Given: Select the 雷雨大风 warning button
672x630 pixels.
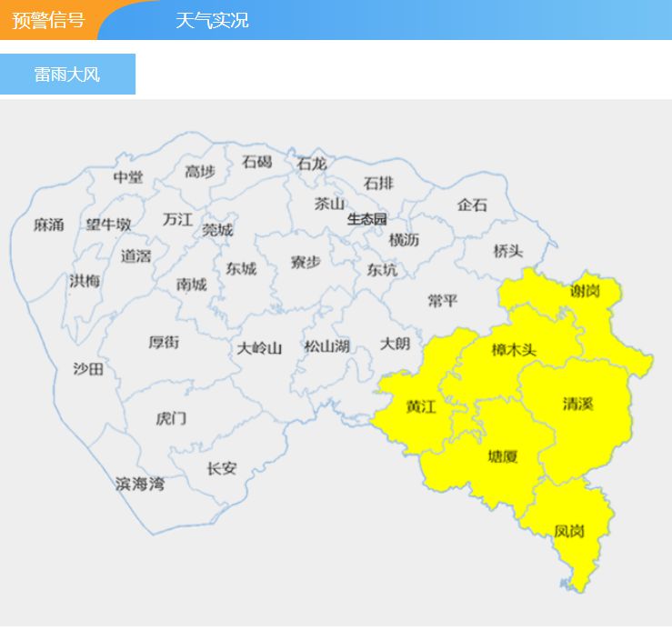Looking at the screenshot, I should (67, 75).
